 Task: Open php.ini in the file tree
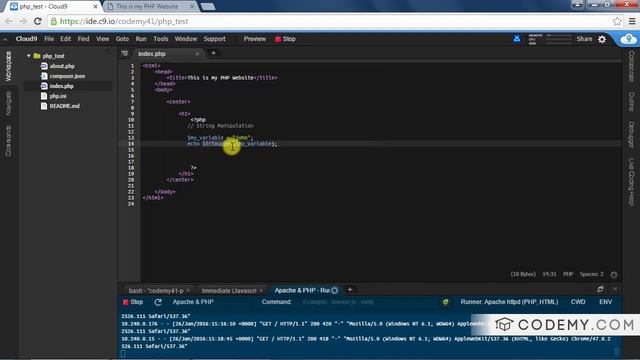58,96
